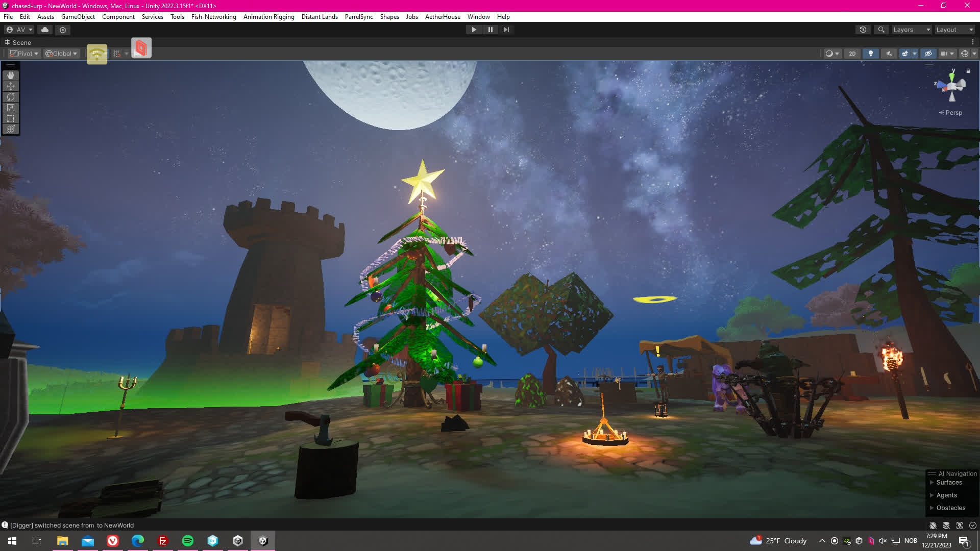The image size is (980, 551).
Task: Select the Rotate tool
Action: click(x=11, y=97)
